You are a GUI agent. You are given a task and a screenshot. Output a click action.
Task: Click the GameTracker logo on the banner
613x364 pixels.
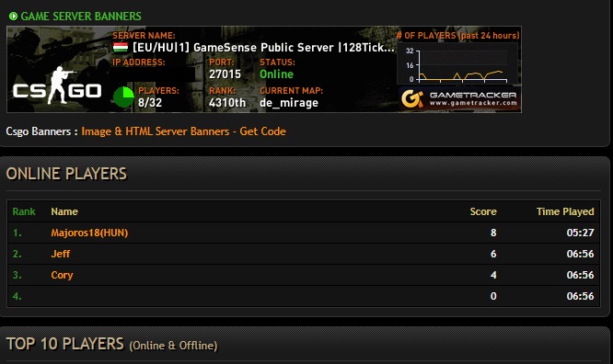click(460, 98)
